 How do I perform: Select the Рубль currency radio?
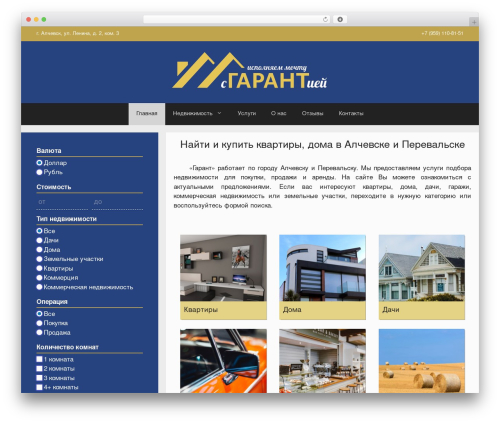pos(39,172)
